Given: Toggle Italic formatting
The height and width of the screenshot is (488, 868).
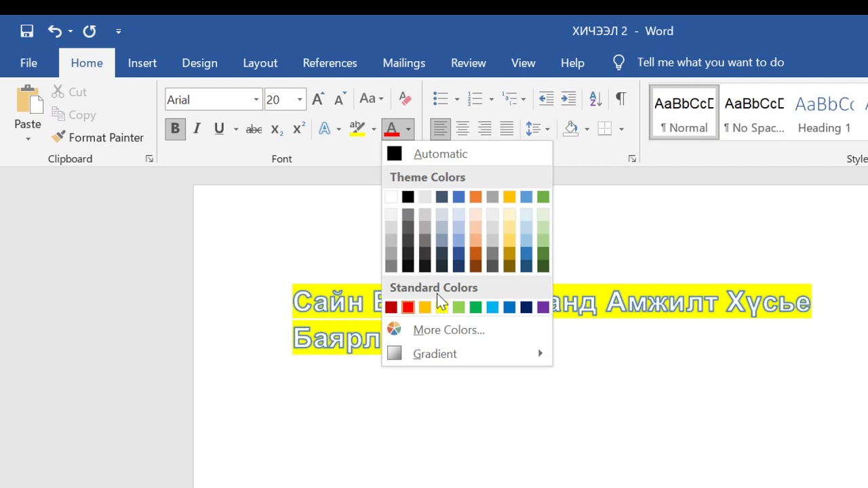Looking at the screenshot, I should click(x=197, y=128).
